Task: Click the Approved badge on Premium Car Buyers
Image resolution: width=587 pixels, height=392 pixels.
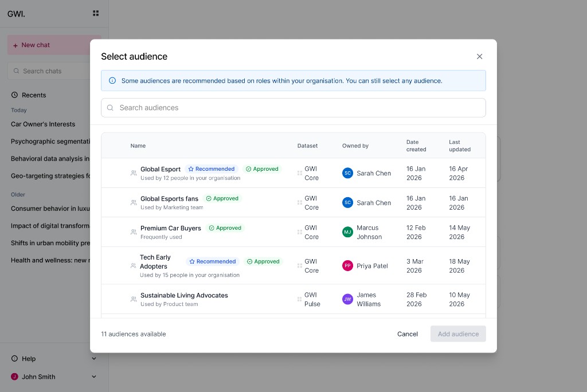Action: (225, 228)
